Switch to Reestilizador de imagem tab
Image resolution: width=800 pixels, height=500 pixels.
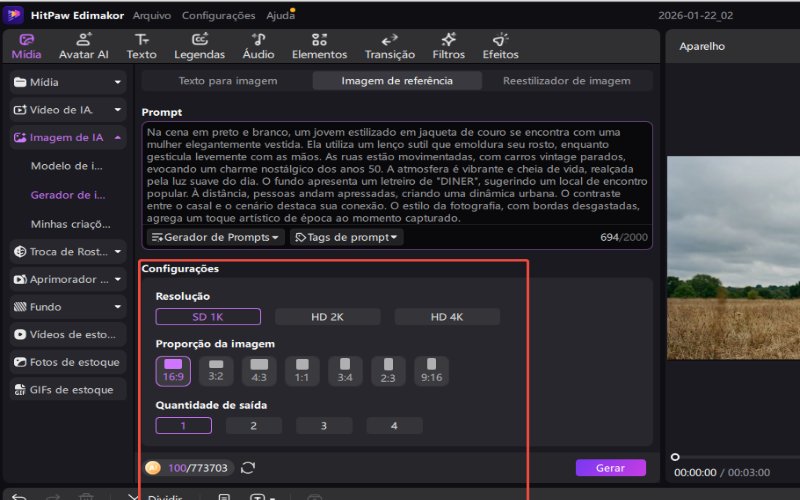pyautogui.click(x=567, y=81)
